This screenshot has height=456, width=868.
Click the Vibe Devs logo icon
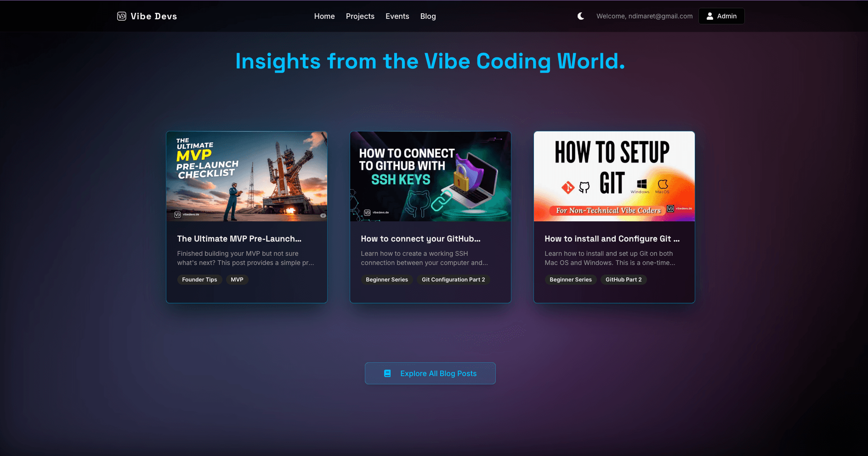(121, 16)
